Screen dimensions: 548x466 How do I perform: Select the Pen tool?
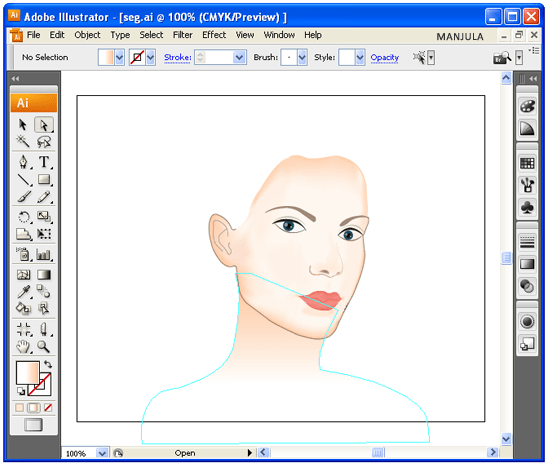(23, 162)
